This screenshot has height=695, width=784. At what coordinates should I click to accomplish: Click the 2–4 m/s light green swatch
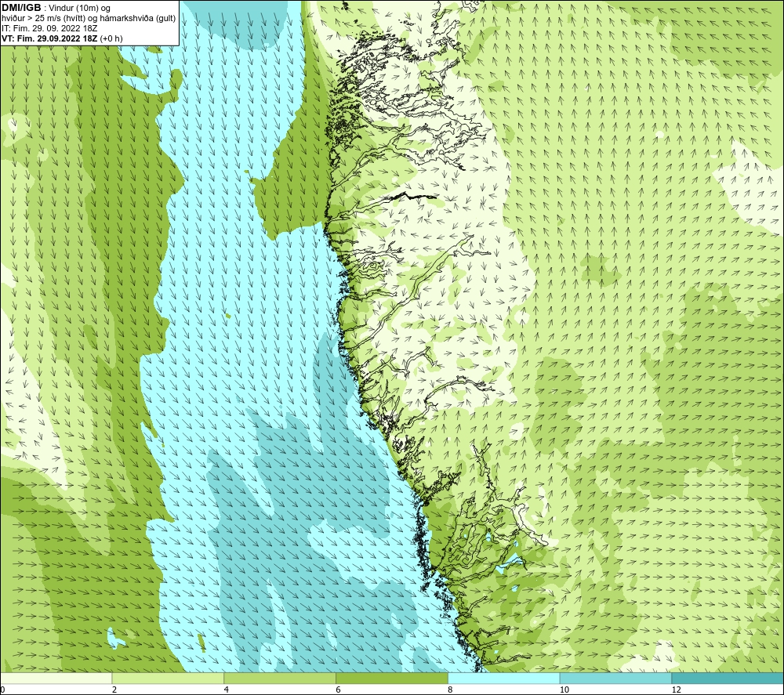[168, 678]
